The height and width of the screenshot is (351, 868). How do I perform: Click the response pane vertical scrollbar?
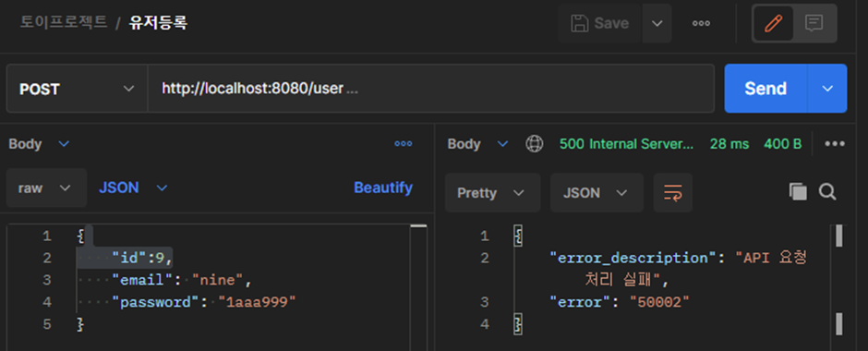(x=838, y=280)
